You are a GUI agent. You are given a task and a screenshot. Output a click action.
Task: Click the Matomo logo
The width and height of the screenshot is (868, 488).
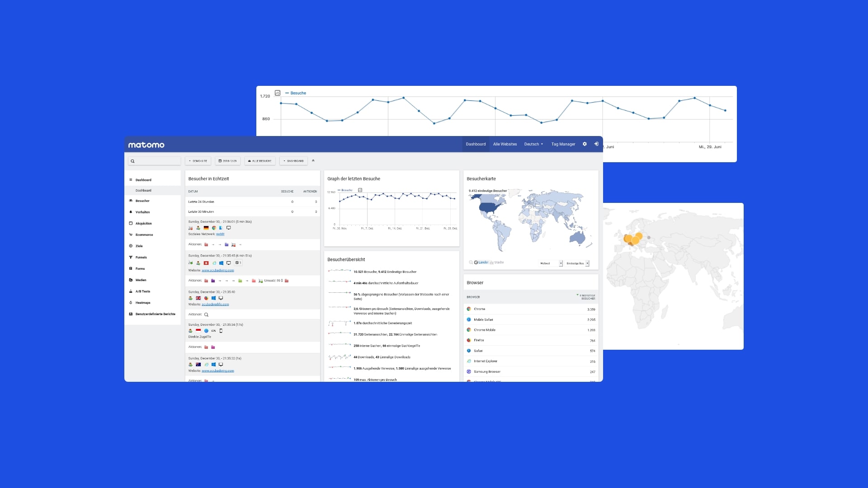tap(146, 145)
